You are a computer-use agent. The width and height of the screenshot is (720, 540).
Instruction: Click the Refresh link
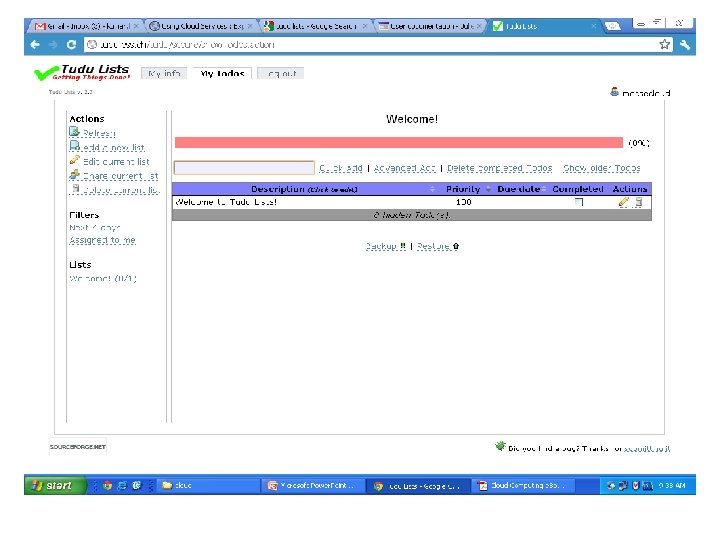point(99,134)
